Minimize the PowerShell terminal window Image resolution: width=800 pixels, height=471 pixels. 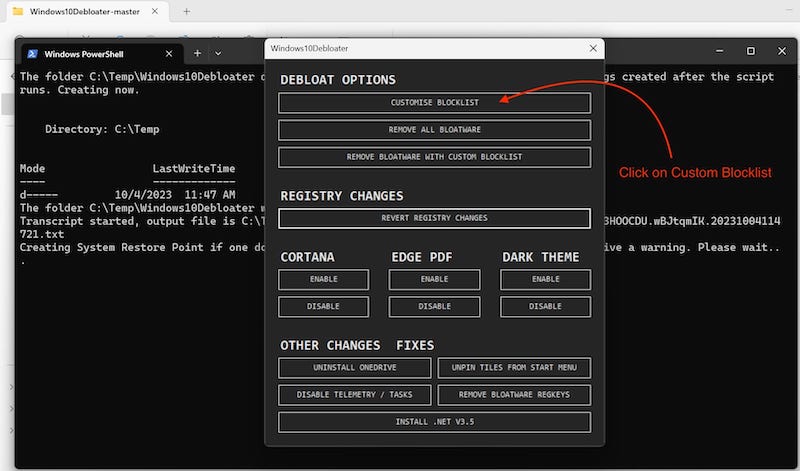click(x=719, y=51)
